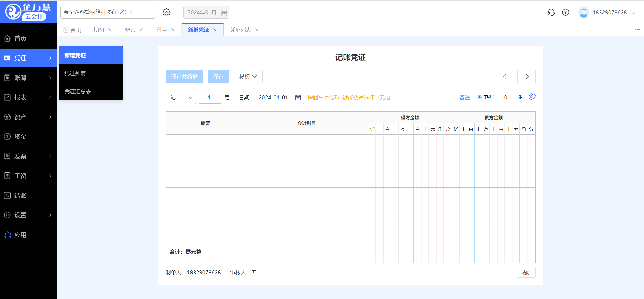Image resolution: width=644 pixels, height=299 pixels.
Task: Switch to the 科目 tab
Action: tap(162, 30)
